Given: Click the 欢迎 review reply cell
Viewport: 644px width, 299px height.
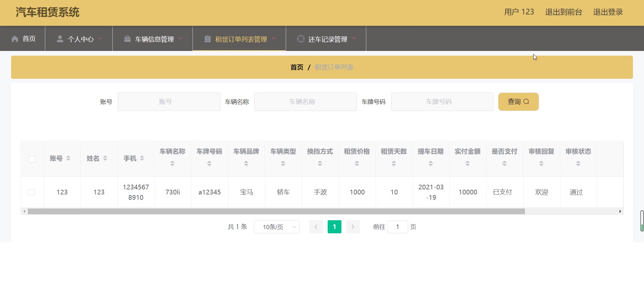Looking at the screenshot, I should [x=542, y=192].
